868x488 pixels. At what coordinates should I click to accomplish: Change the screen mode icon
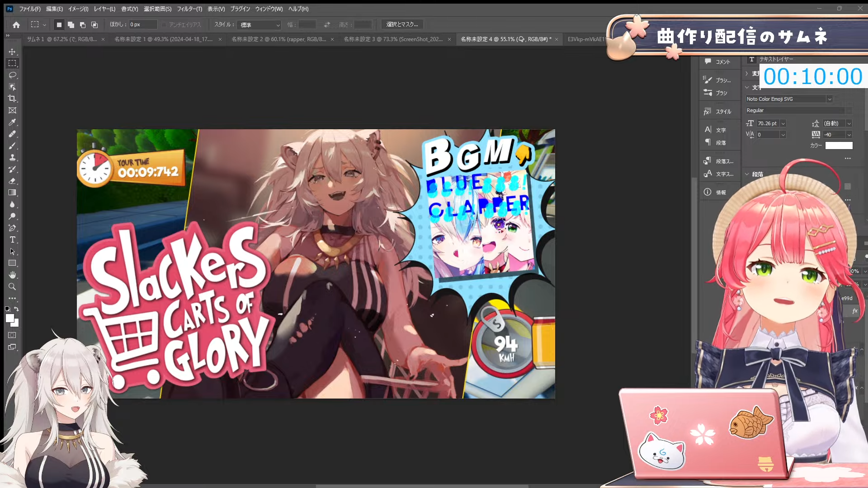[12, 347]
